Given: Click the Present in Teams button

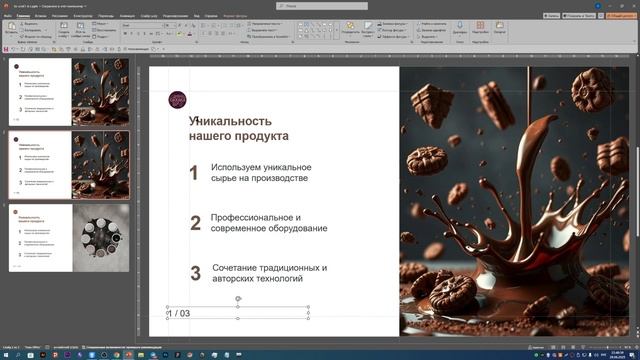Looking at the screenshot, I should [579, 16].
